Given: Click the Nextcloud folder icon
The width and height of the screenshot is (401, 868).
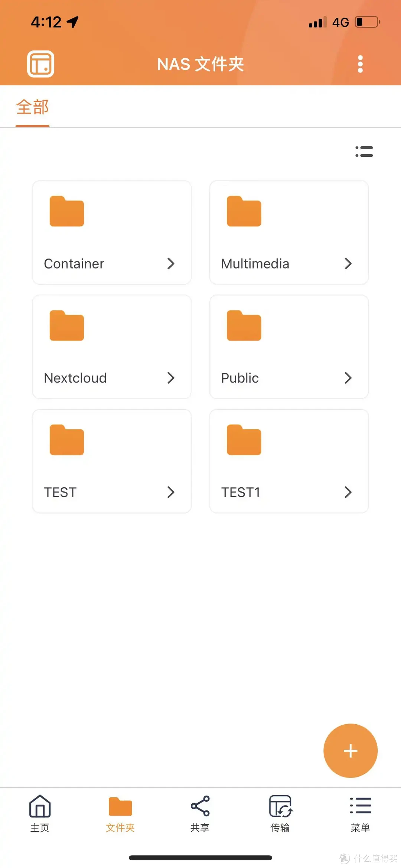Looking at the screenshot, I should tap(67, 326).
